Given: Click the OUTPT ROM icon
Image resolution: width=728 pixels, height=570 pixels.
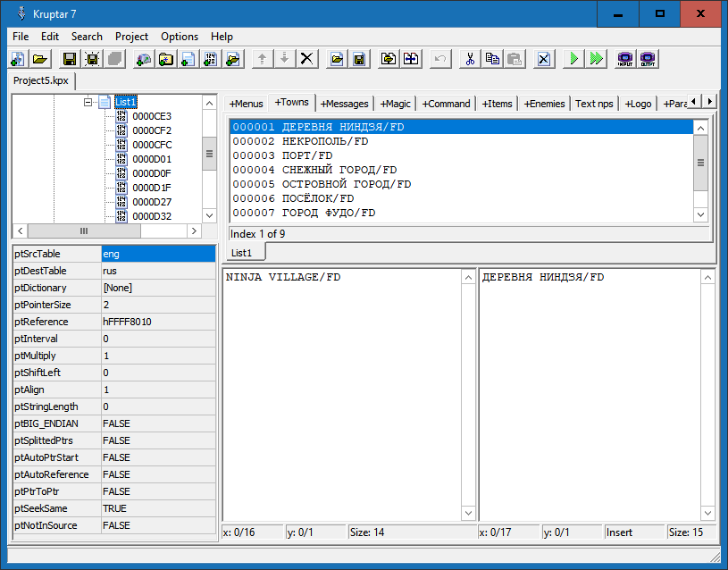Looking at the screenshot, I should [x=648, y=59].
